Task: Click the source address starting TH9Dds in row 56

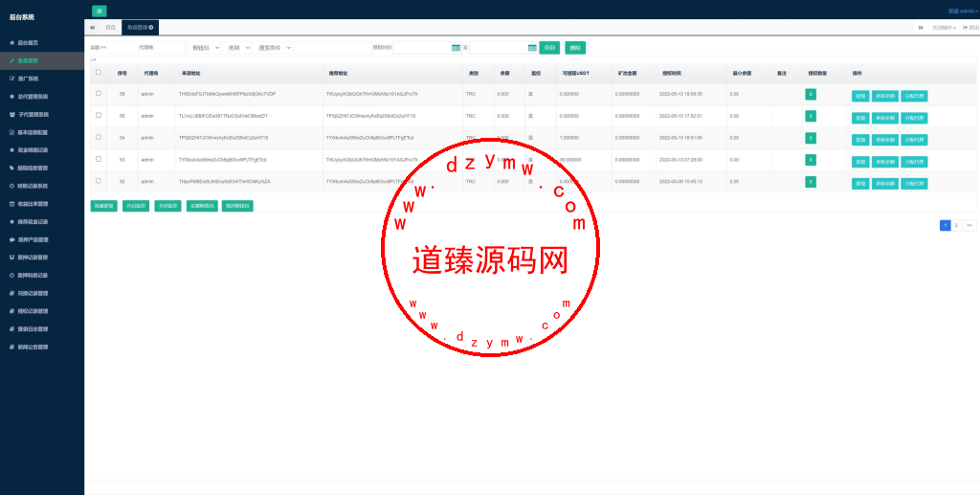Action: pos(227,94)
